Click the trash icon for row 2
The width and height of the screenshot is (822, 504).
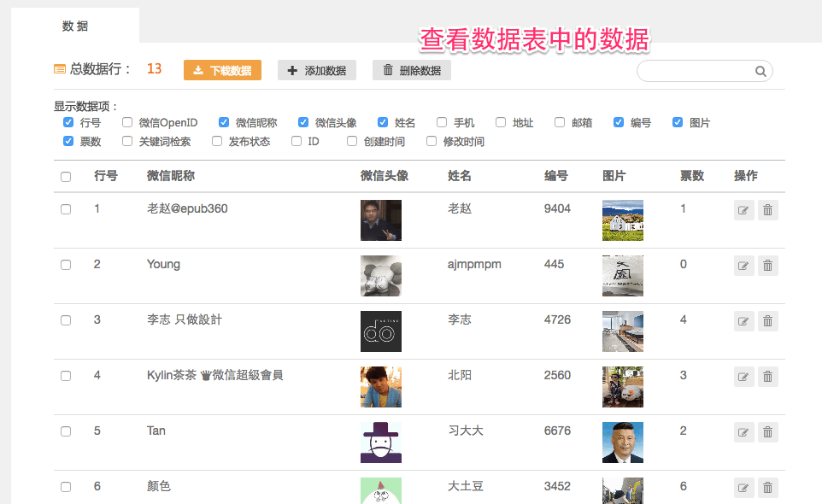pyautogui.click(x=768, y=266)
